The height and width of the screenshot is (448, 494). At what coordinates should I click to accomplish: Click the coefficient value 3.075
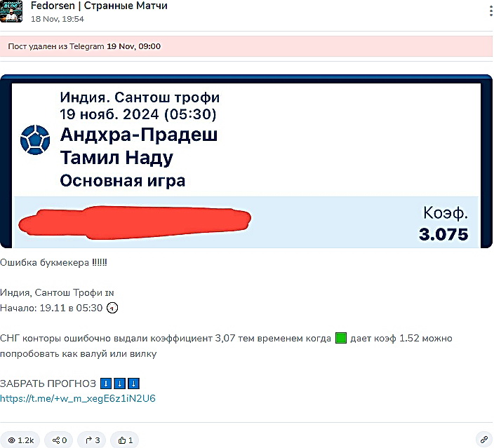point(443,234)
